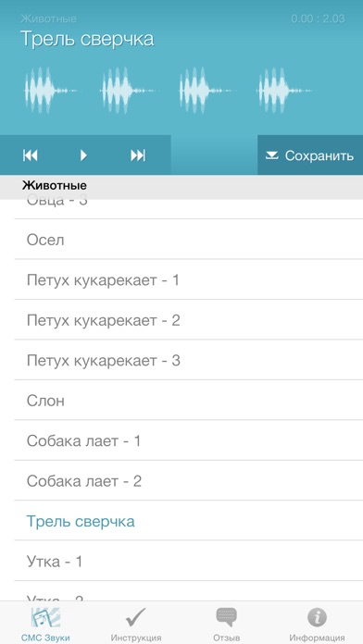Pick Собака лает - 1 from list
Screen dimensions: 363x644
tap(189, 440)
